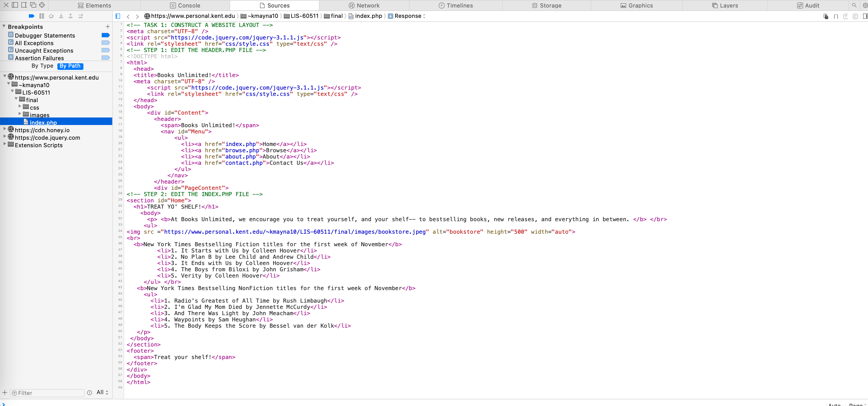Click the search magnifier icon
The width and height of the screenshot is (868, 406).
tap(854, 5)
